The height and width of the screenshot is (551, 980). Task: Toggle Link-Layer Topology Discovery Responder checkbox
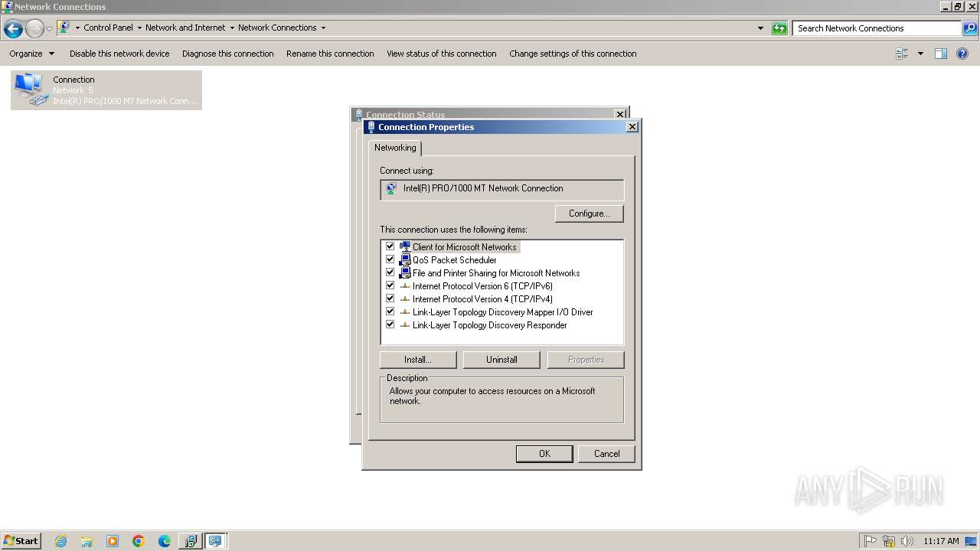390,324
